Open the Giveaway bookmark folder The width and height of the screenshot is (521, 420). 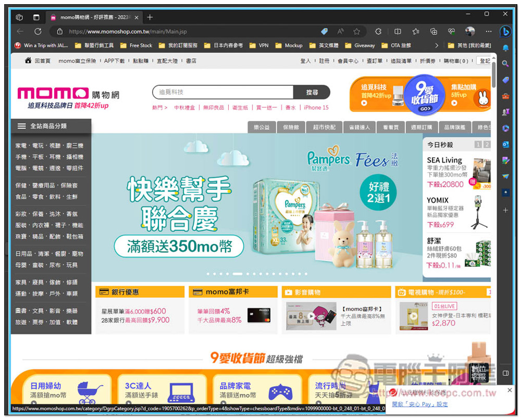pos(360,45)
